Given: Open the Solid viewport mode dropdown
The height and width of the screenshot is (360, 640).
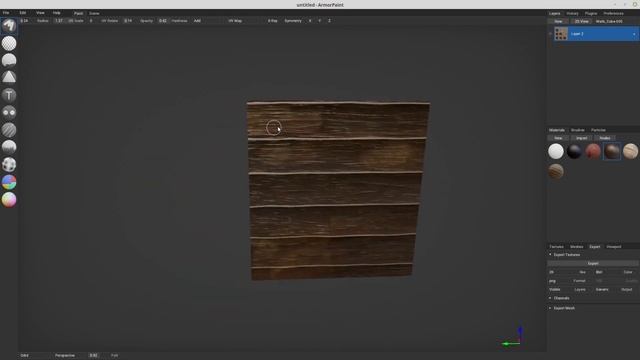Looking at the screenshot, I should pyautogui.click(x=34, y=356).
